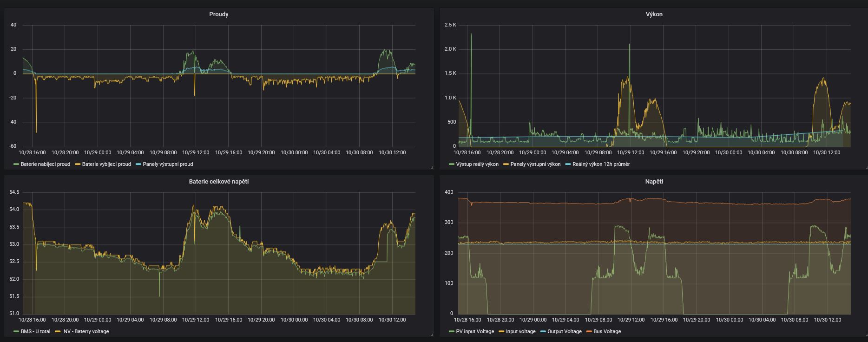Expand the Baterie celkové napětí panel menu
The width and height of the screenshot is (868, 342).
[218, 182]
